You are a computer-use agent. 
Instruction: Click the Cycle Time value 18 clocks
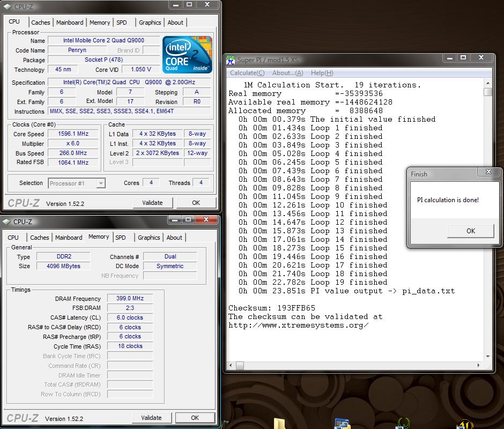tap(130, 346)
